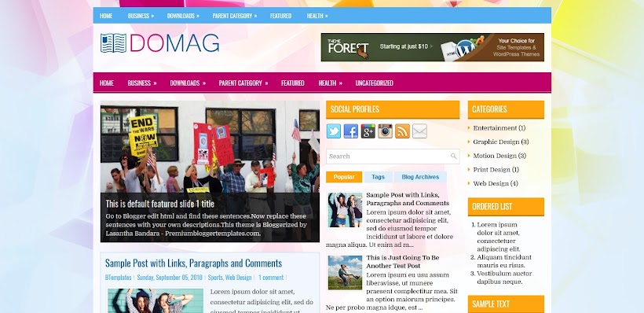Open the 1 comment link
Image resolution: width=644 pixels, height=313 pixels.
pyautogui.click(x=271, y=278)
